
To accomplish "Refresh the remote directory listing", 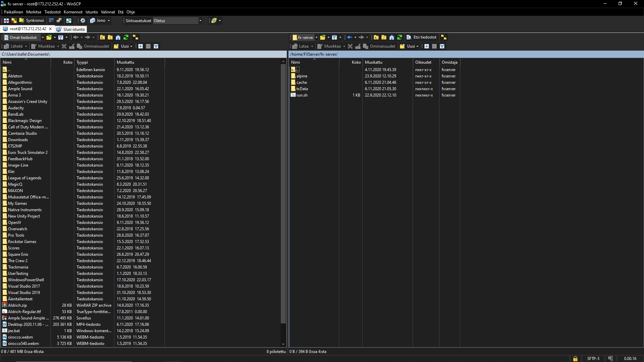I will tap(399, 37).
